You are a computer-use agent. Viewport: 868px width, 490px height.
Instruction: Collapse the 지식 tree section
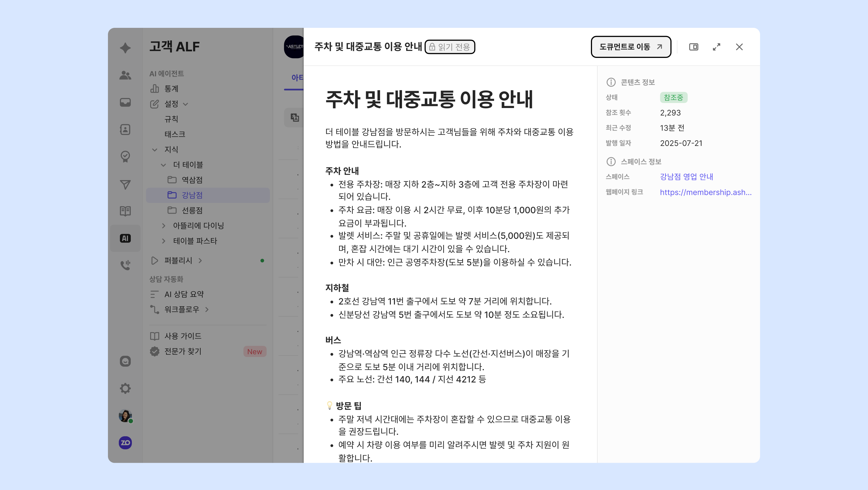155,150
